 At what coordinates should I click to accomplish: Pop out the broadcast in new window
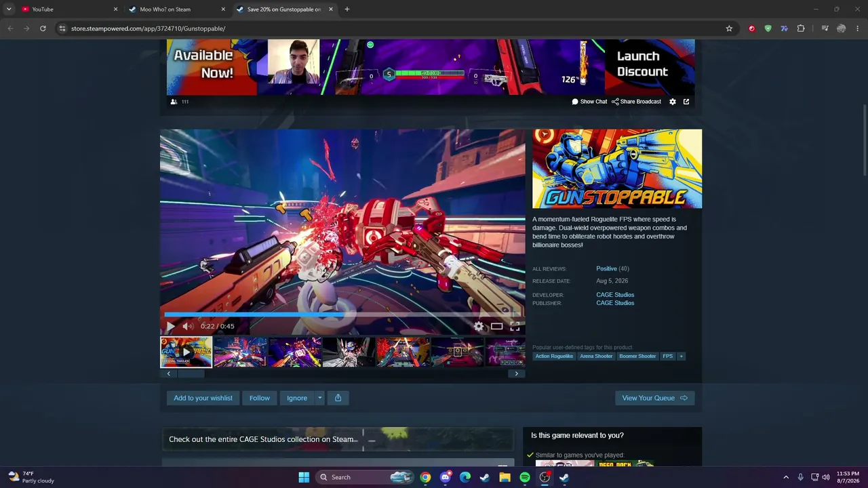pyautogui.click(x=686, y=102)
